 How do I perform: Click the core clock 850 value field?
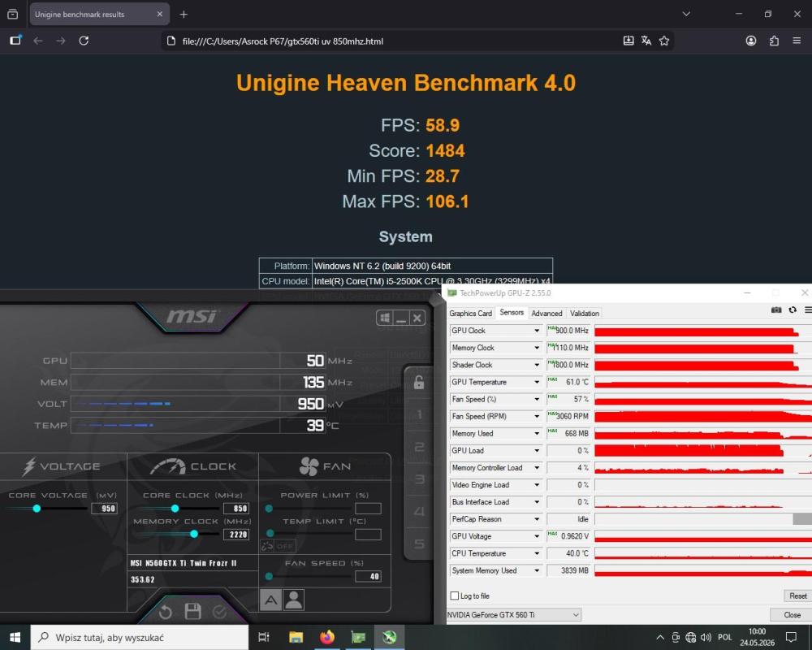(236, 509)
